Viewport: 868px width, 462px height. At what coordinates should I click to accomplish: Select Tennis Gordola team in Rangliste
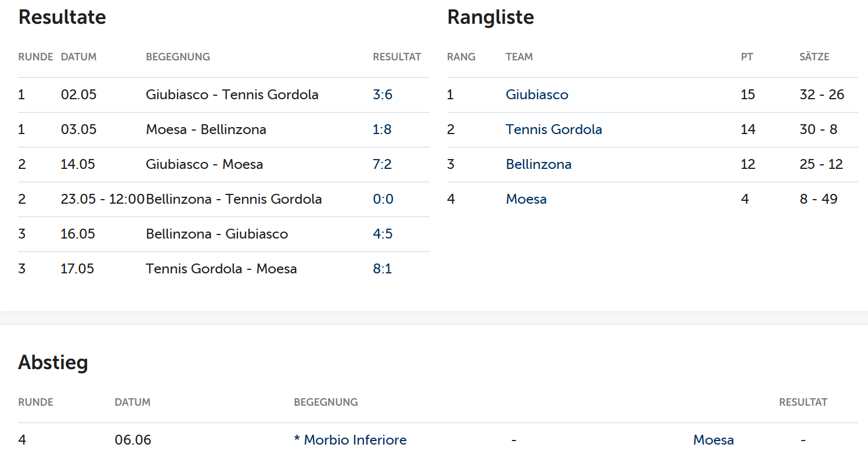[x=554, y=129]
